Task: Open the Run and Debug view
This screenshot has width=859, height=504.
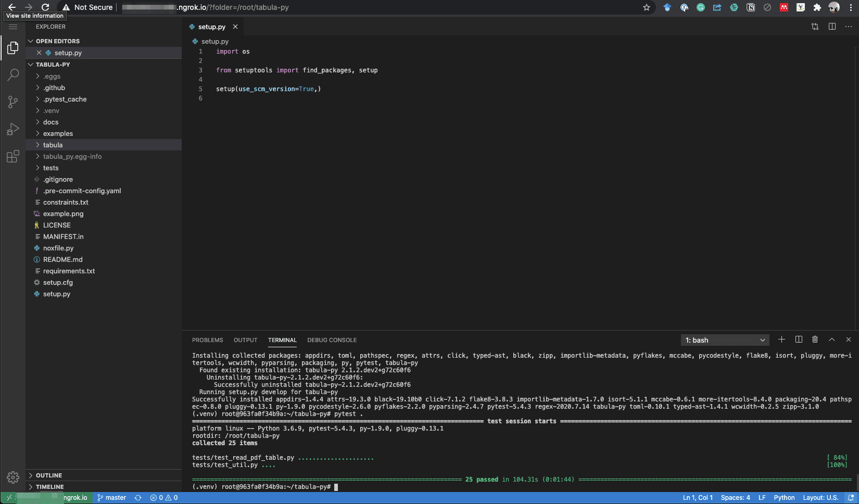Action: point(13,129)
